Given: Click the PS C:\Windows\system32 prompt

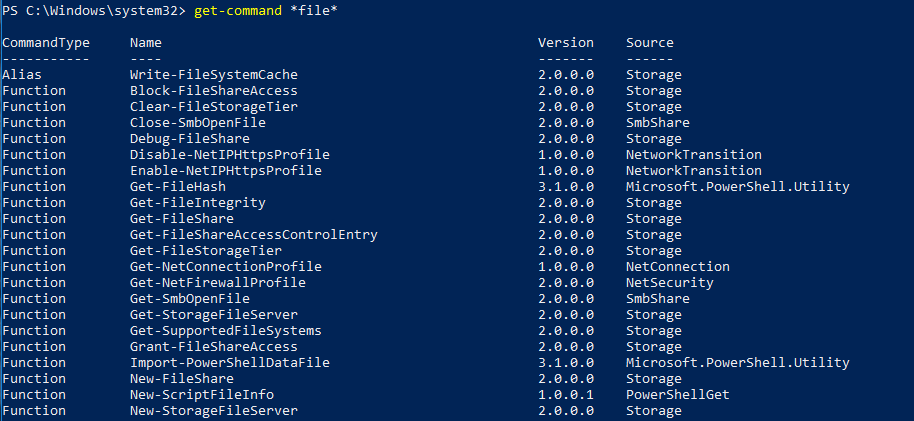Looking at the screenshot, I should pyautogui.click(x=95, y=11).
